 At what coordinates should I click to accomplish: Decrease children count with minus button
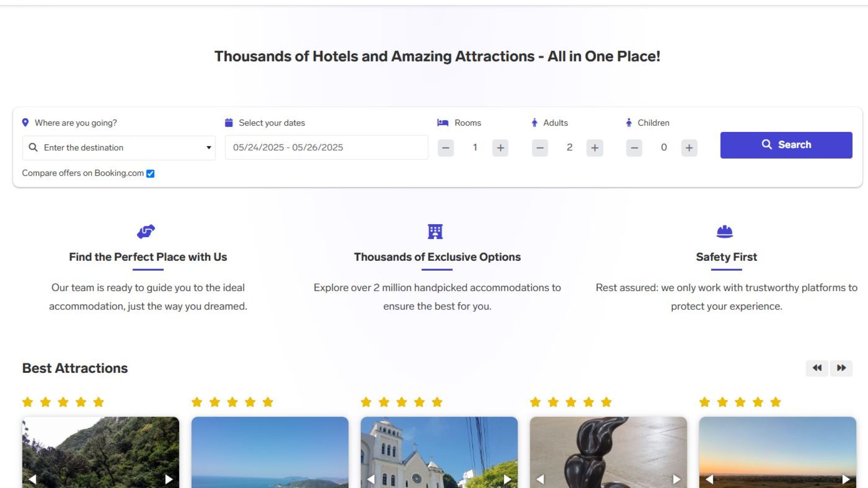[634, 148]
